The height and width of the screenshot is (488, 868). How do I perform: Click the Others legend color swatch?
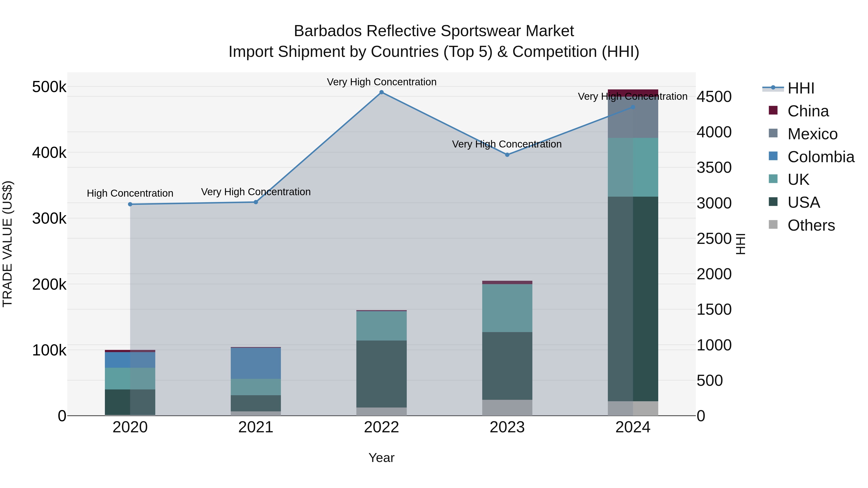click(773, 225)
